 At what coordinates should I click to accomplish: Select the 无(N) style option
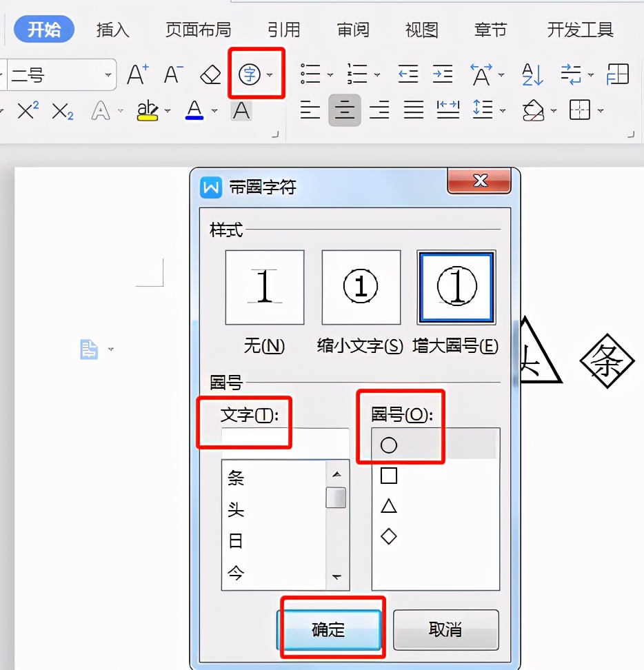[265, 287]
